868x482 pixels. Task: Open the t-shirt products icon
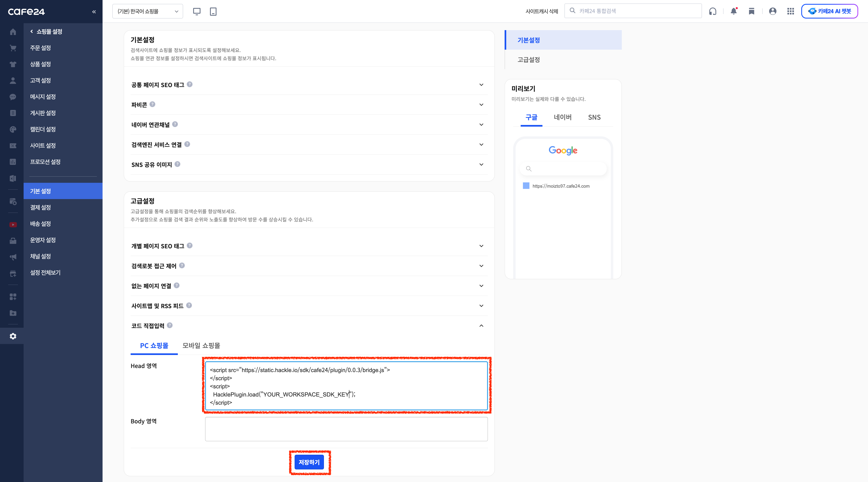(13, 64)
